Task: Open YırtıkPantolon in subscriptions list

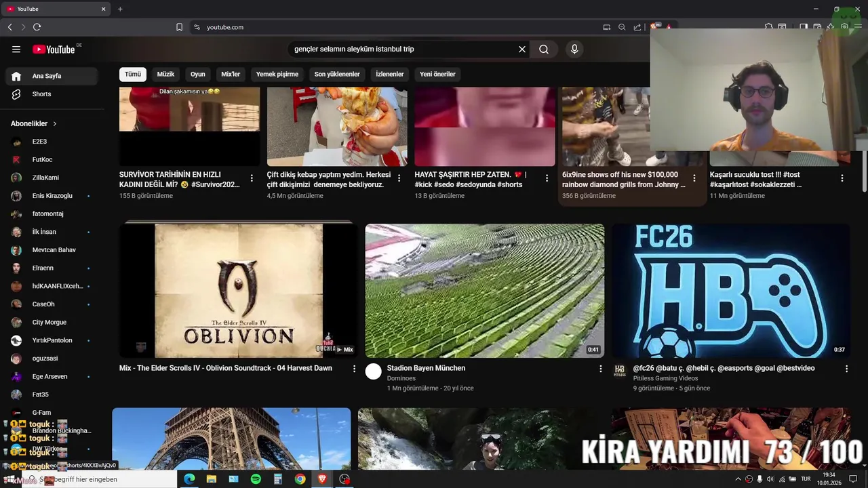Action: (x=52, y=340)
